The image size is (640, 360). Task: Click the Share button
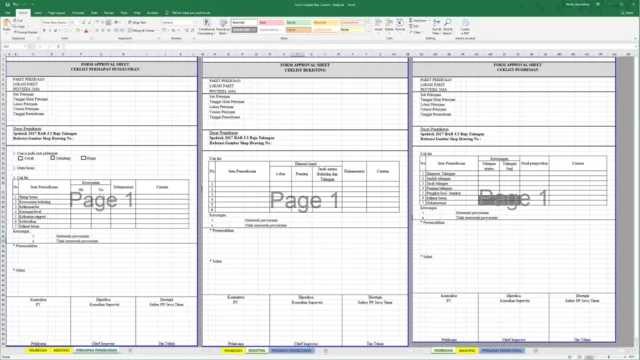628,13
